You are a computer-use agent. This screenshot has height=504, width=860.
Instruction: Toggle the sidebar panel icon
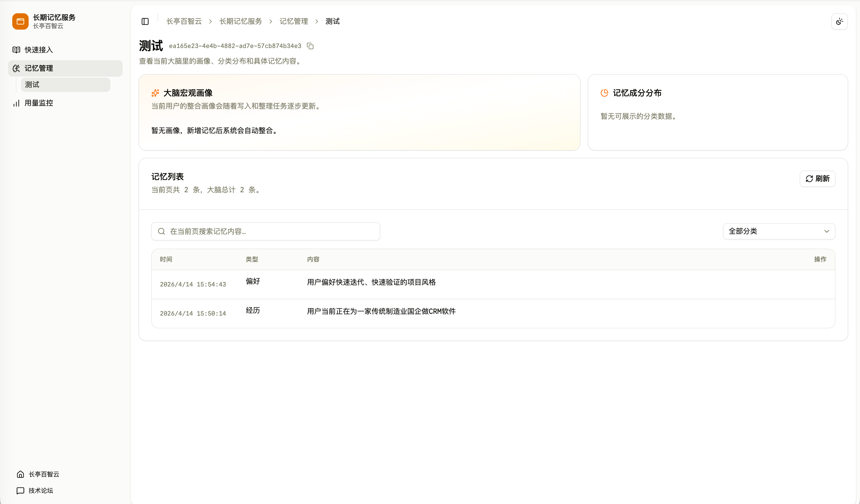pyautogui.click(x=145, y=21)
